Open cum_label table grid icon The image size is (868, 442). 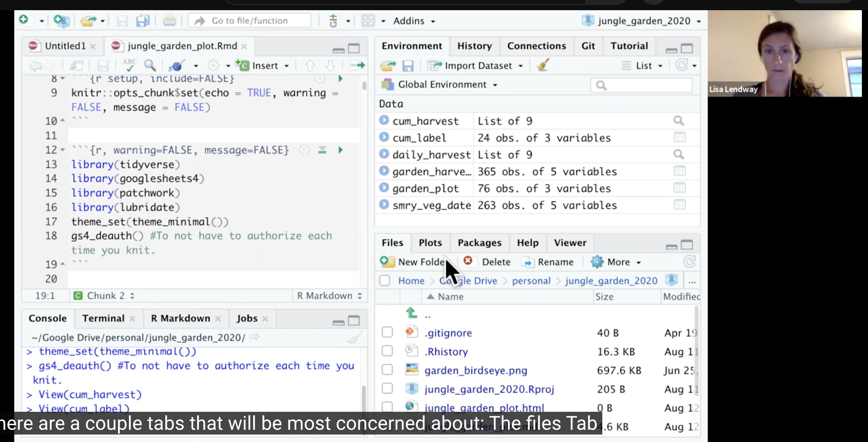(679, 137)
